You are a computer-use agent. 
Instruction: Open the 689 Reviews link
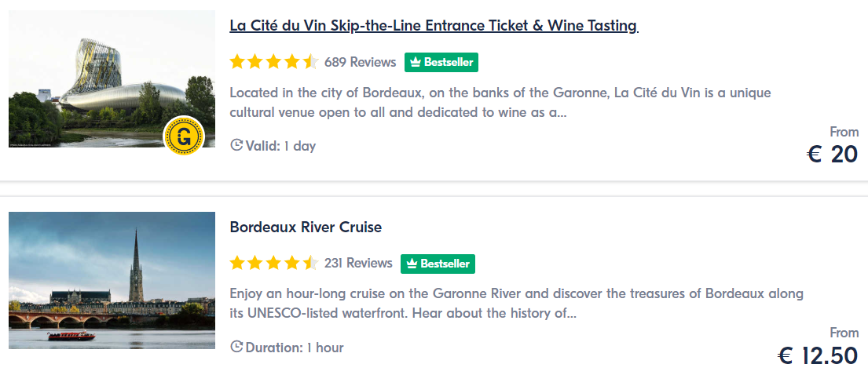click(x=361, y=62)
